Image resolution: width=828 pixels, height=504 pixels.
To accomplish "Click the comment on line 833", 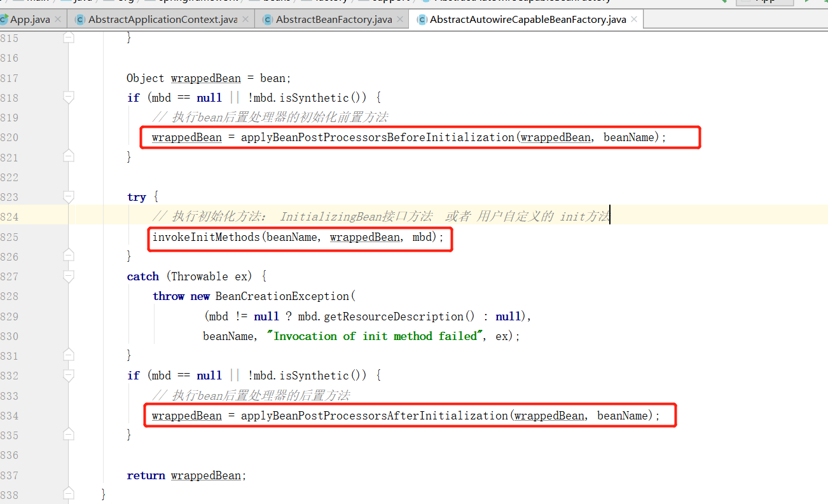I will tap(251, 395).
